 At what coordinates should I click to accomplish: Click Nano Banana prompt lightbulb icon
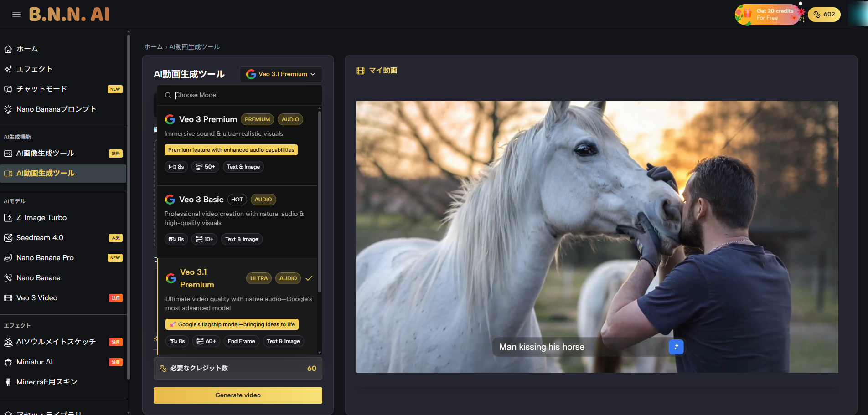coord(8,109)
